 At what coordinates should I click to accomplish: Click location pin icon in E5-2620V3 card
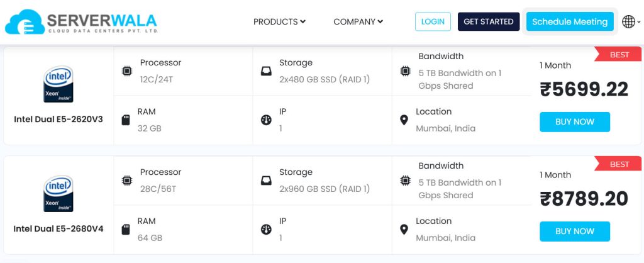click(404, 120)
